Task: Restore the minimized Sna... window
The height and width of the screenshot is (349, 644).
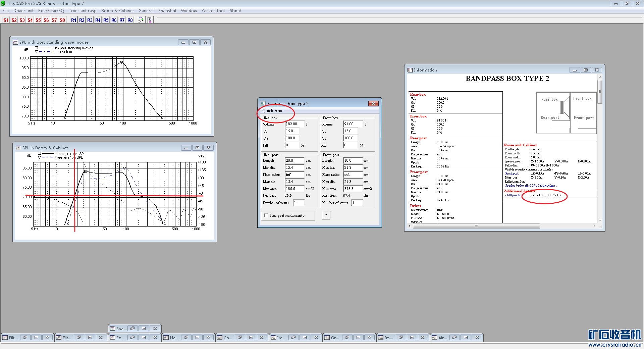Action: [132, 329]
